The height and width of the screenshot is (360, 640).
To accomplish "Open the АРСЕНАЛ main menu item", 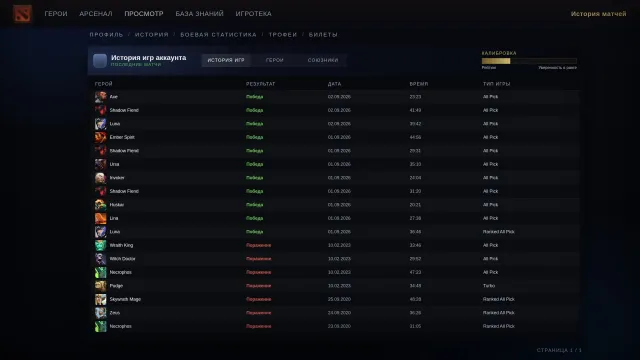I will pos(96,13).
